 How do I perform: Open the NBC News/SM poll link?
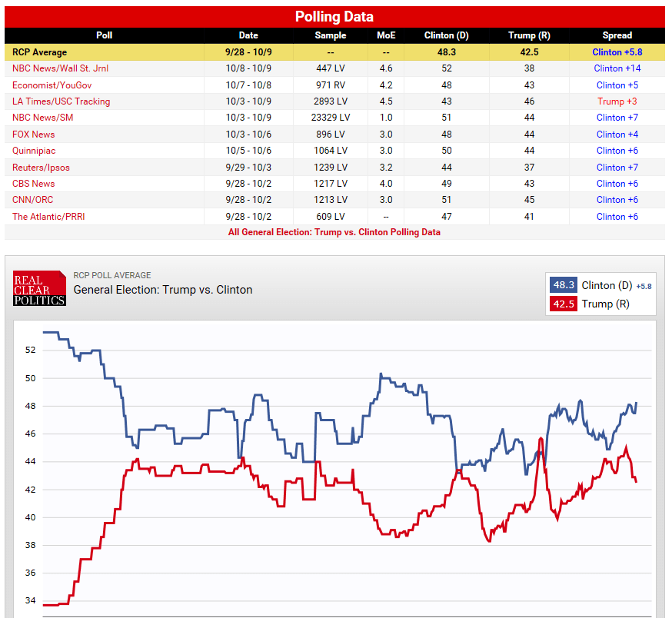tap(42, 118)
